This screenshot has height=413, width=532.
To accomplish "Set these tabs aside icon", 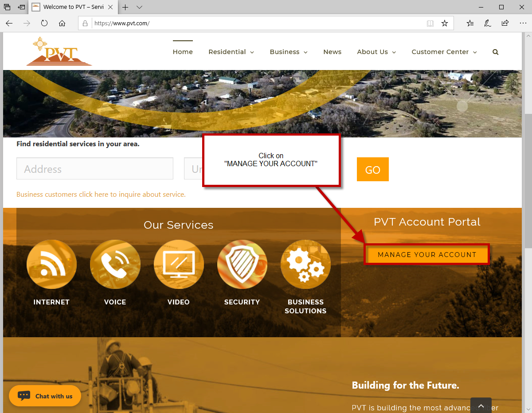I will (x=21, y=7).
